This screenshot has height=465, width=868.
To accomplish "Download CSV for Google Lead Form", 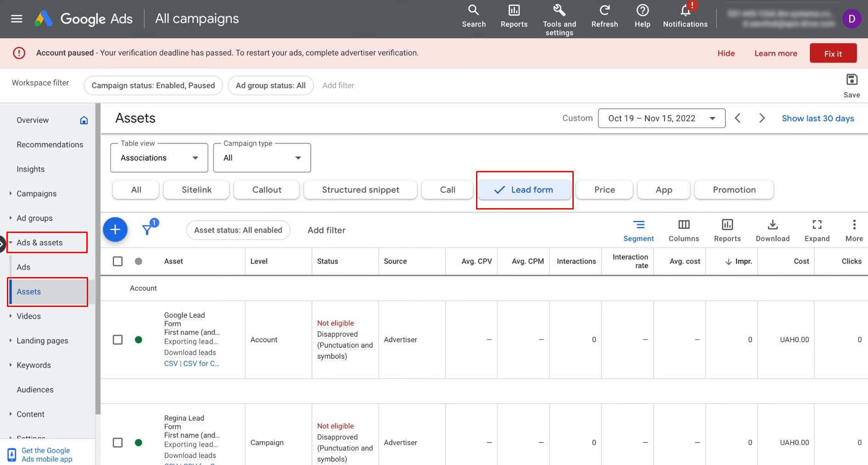I will 171,363.
